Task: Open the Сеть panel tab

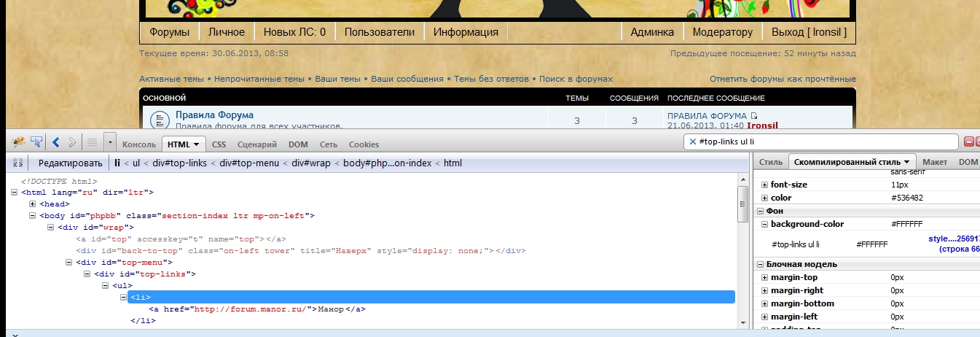Action: pyautogui.click(x=328, y=144)
